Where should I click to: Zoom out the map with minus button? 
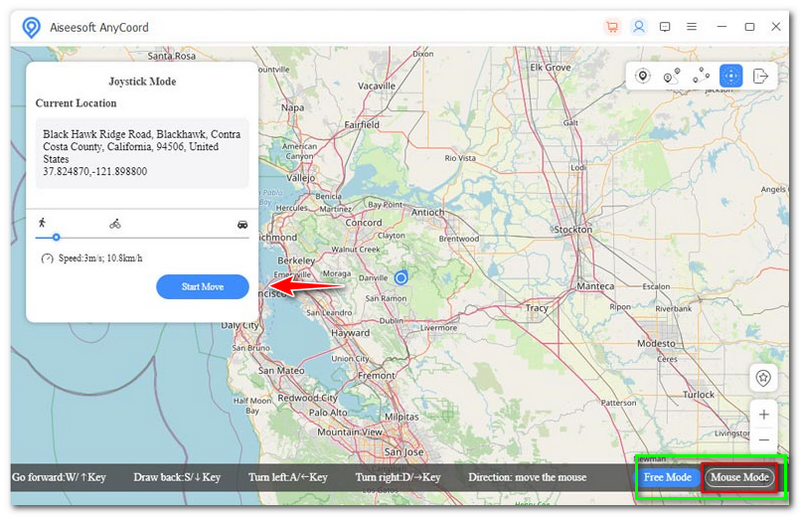[x=763, y=439]
